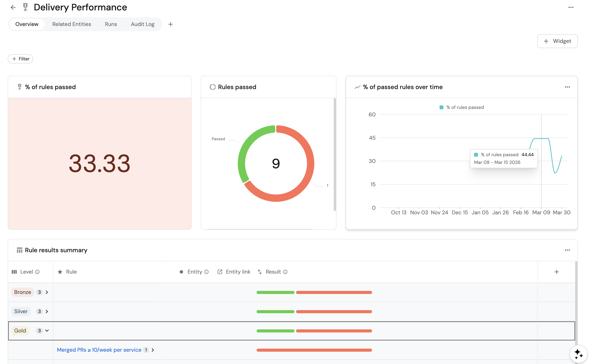Click the Result column info icon

[x=285, y=272]
